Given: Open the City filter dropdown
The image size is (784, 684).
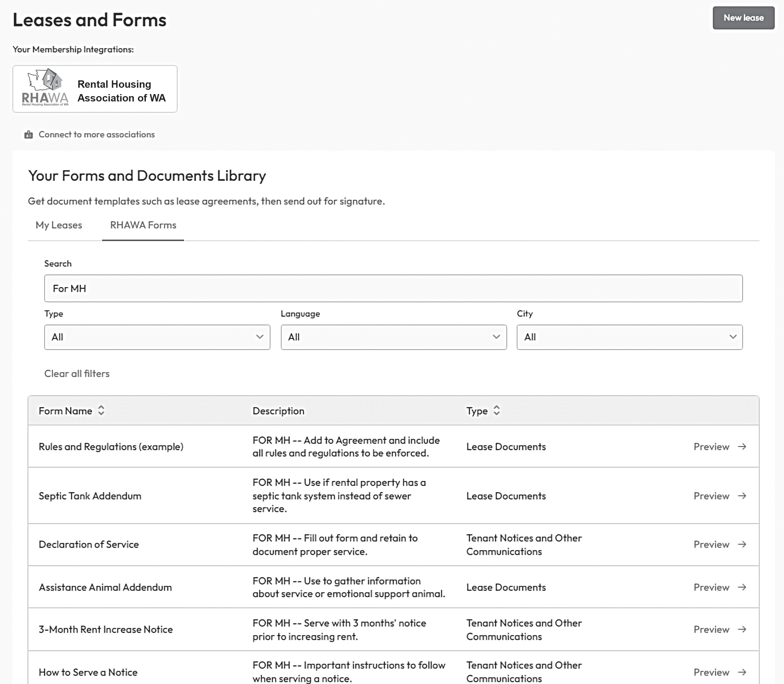Looking at the screenshot, I should tap(629, 337).
